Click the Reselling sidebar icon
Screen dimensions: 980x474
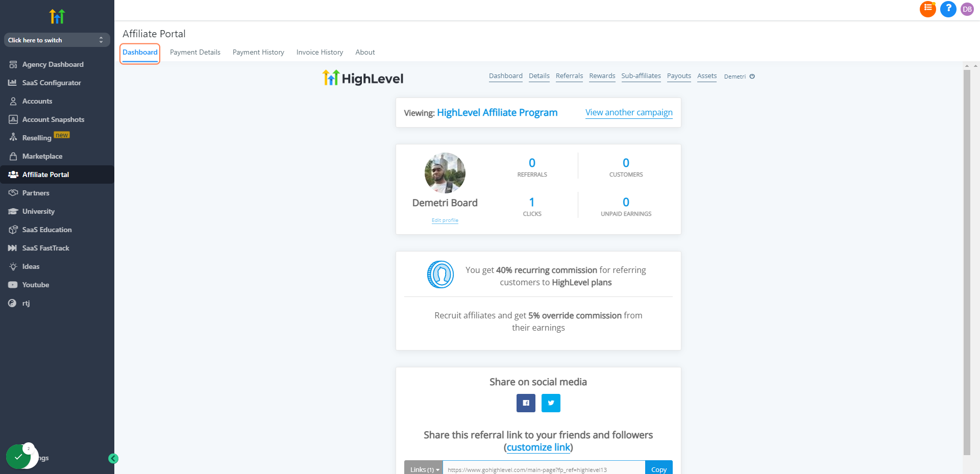(13, 137)
